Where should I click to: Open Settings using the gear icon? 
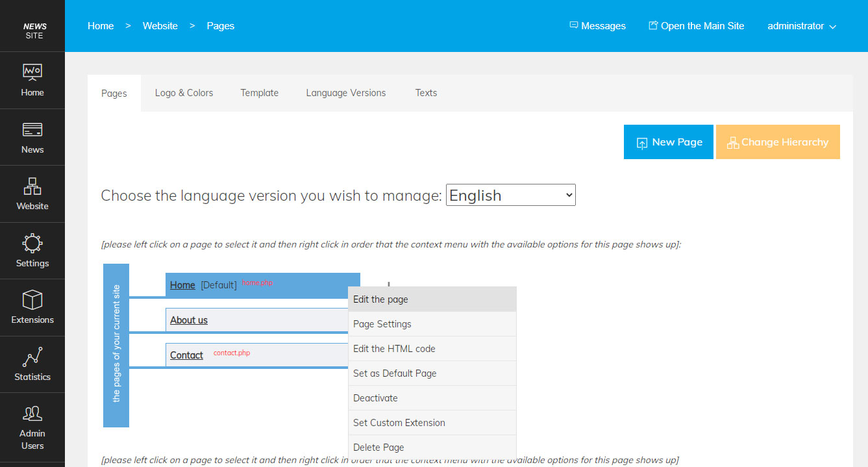click(x=32, y=250)
